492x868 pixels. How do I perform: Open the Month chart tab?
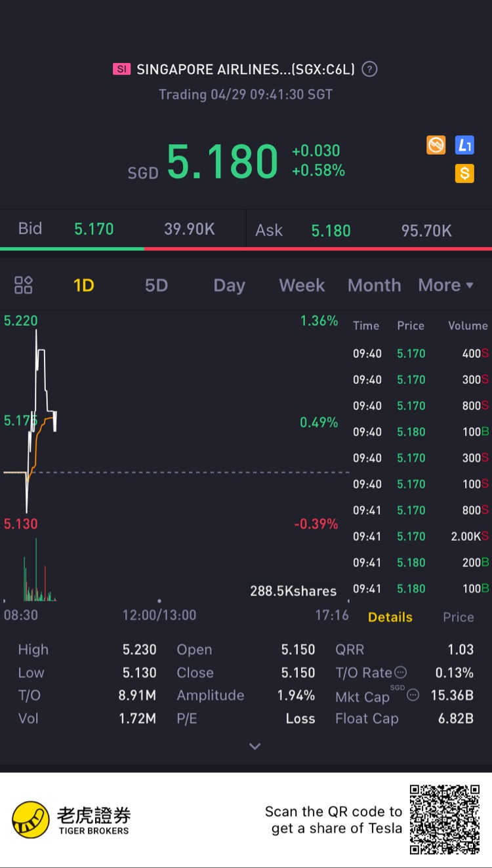pos(374,285)
